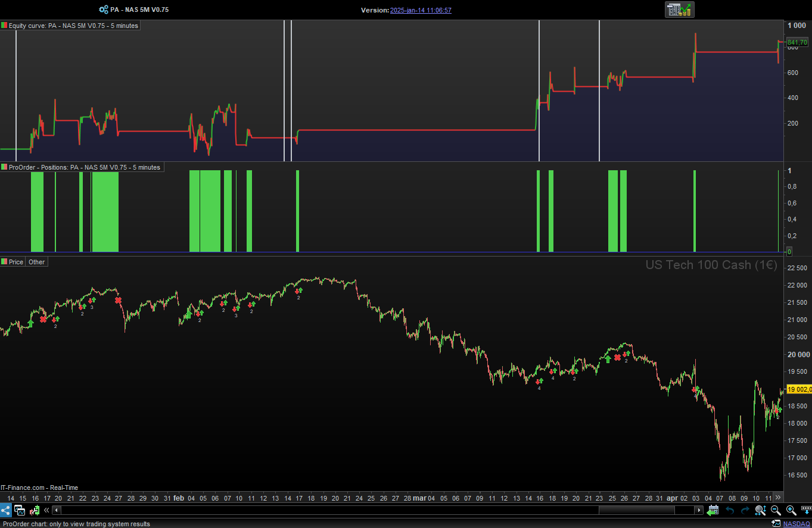This screenshot has height=528, width=812.
Task: Click the ProOrder - Positions panel title label
Action: 85,167
